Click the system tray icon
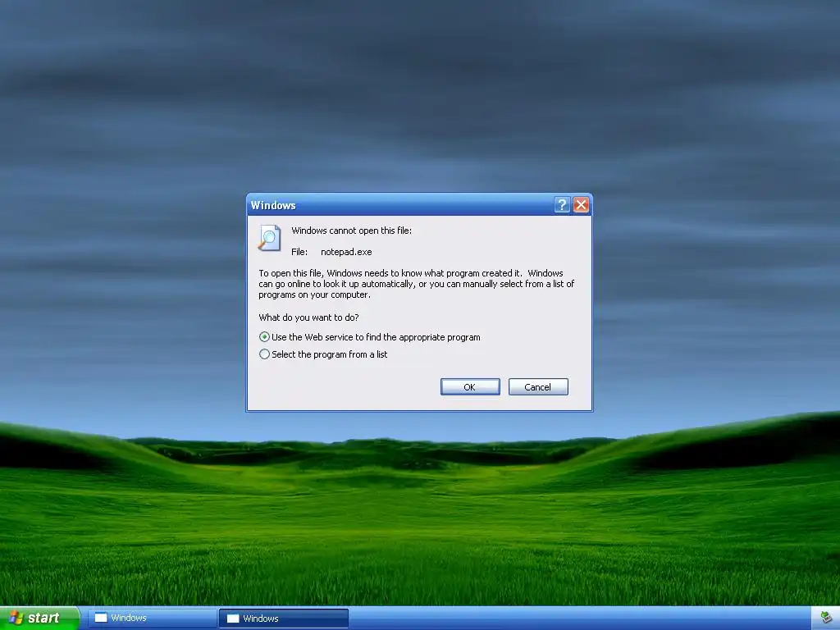This screenshot has height=630, width=840. coord(827,619)
